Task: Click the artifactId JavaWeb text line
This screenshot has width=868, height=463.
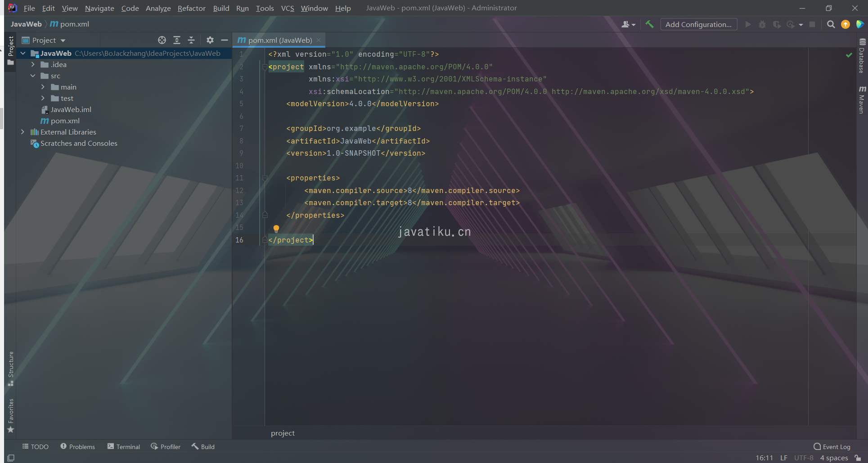Action: [x=358, y=141]
